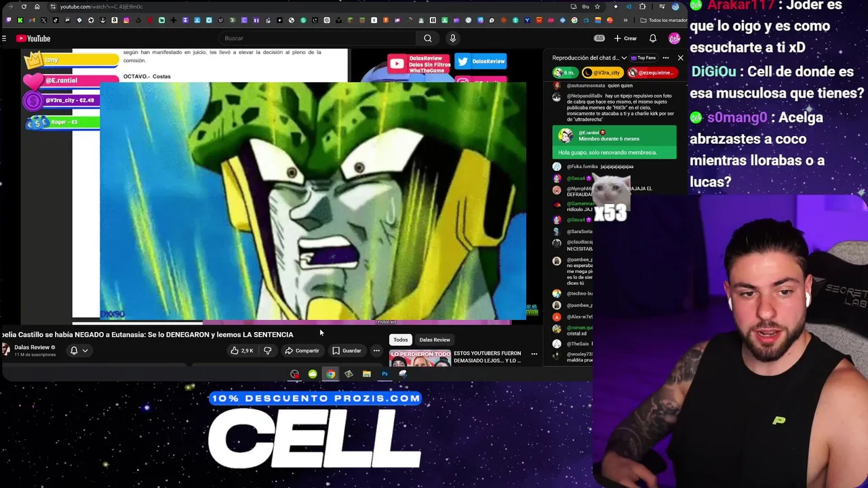Open the Chrome home page button
Image resolution: width=868 pixels, height=488 pixels.
pyautogui.click(x=37, y=7)
